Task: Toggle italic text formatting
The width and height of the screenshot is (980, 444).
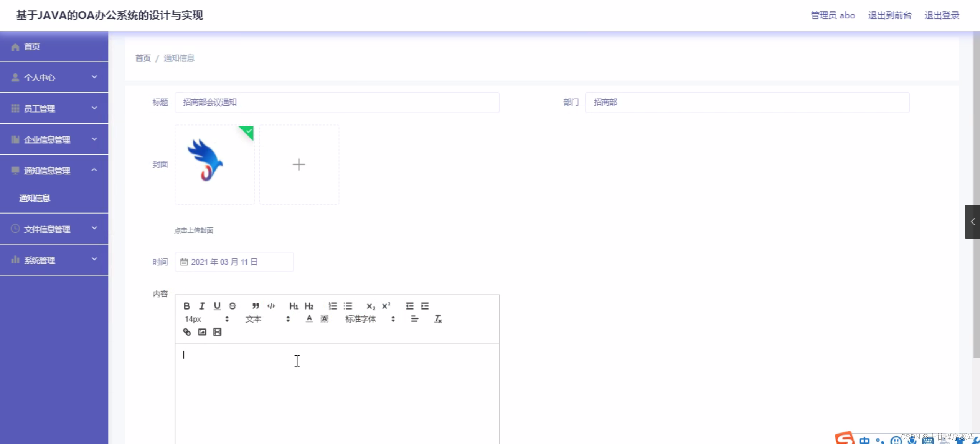Action: (202, 306)
